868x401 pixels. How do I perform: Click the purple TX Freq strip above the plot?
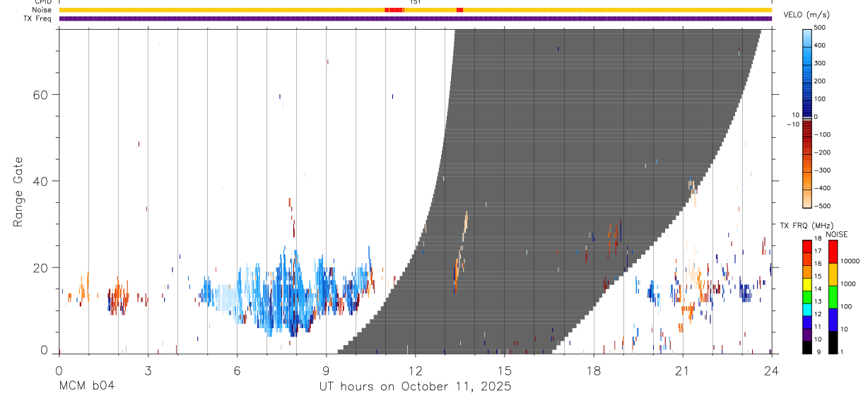pos(416,18)
